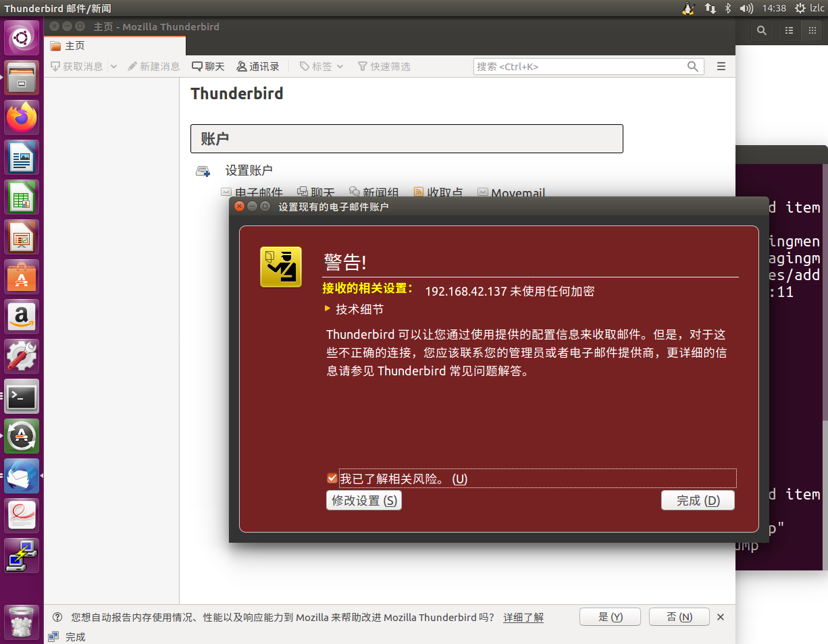Viewport: 828px width, 644px height.
Task: Switch to the Terminal in the dock
Action: tap(22, 396)
